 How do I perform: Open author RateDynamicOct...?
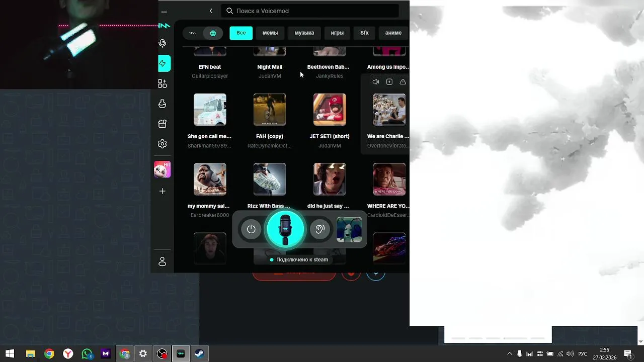pos(269,146)
